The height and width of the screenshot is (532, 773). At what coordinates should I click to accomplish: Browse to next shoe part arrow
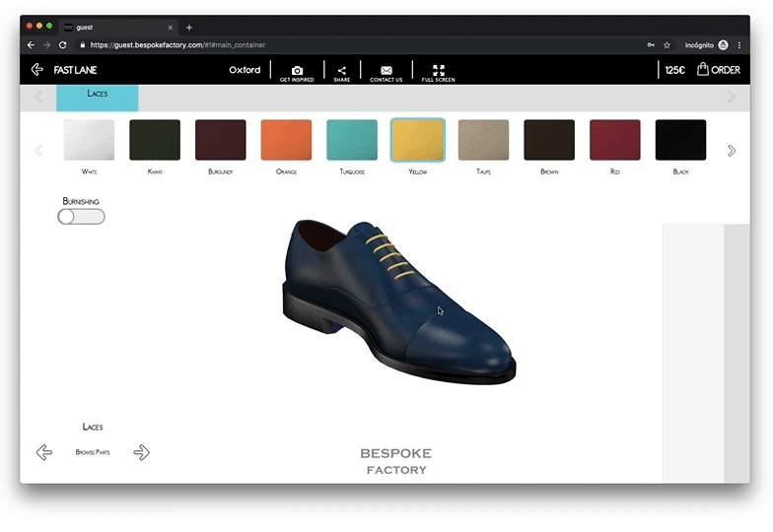[141, 452]
